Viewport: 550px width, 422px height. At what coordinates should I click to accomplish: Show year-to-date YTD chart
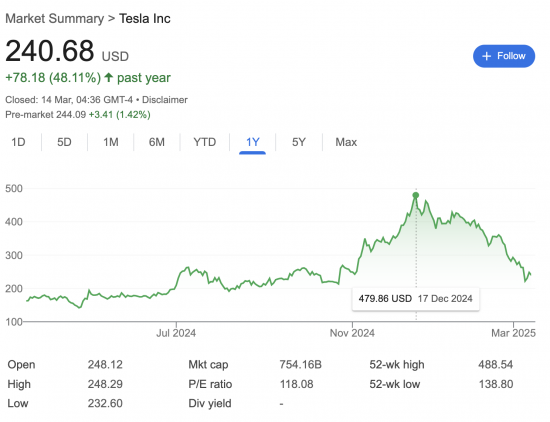[204, 142]
